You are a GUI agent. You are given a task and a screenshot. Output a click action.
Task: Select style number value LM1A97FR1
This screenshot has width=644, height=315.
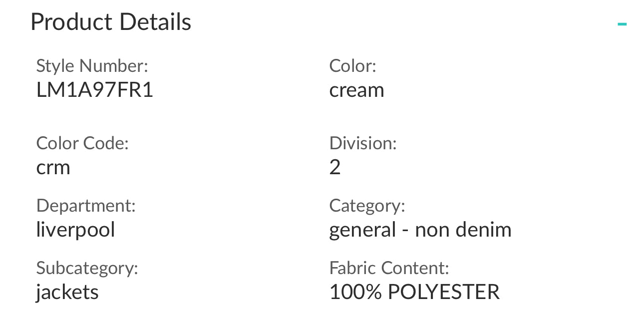coord(95,90)
